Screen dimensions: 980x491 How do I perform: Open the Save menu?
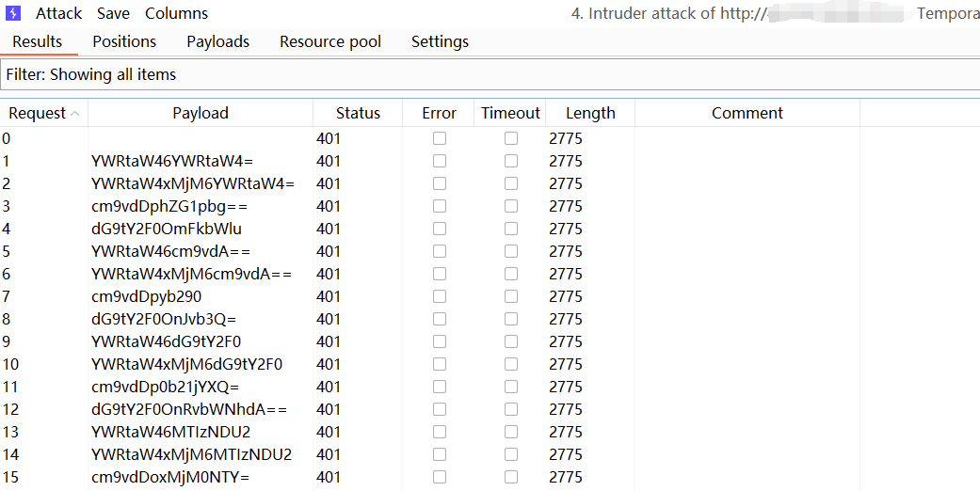113,13
